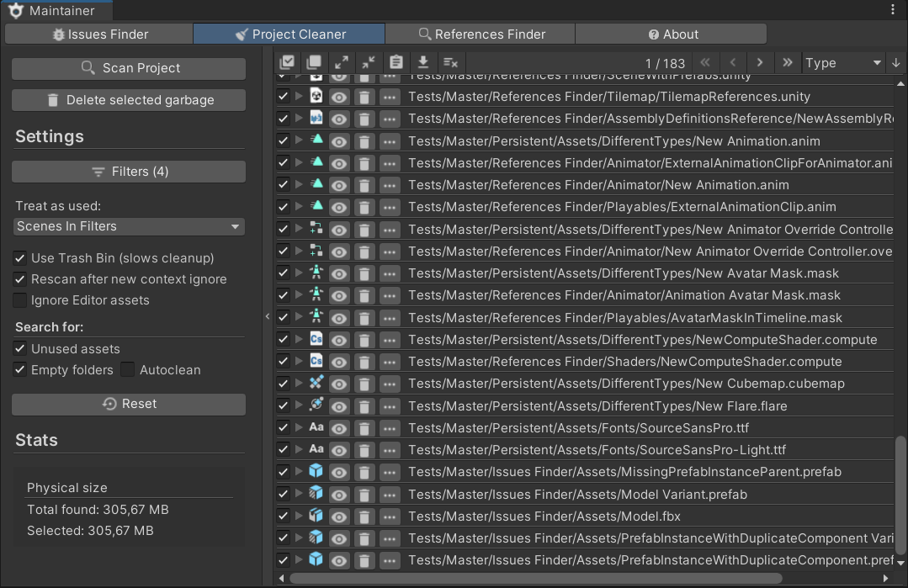Click compute shader icon in Shaders/NewComputeShader.compute row
Viewport: 908px width, 588px height.
click(316, 361)
